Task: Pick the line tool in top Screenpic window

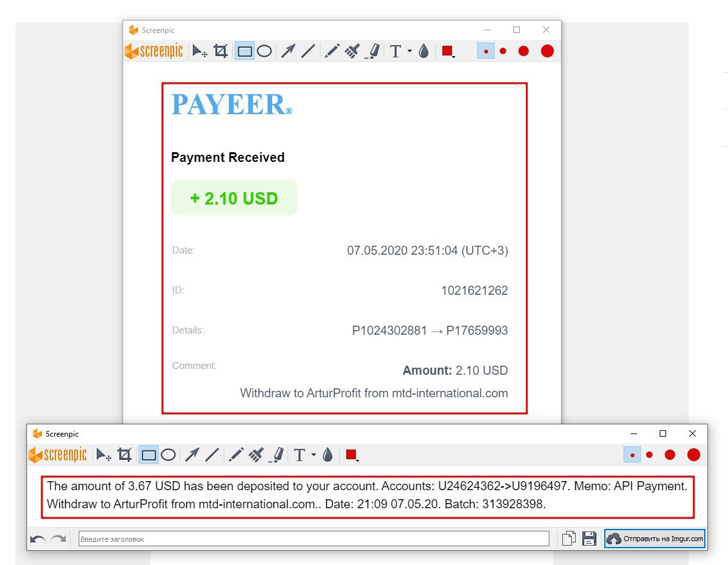Action: pos(308,51)
